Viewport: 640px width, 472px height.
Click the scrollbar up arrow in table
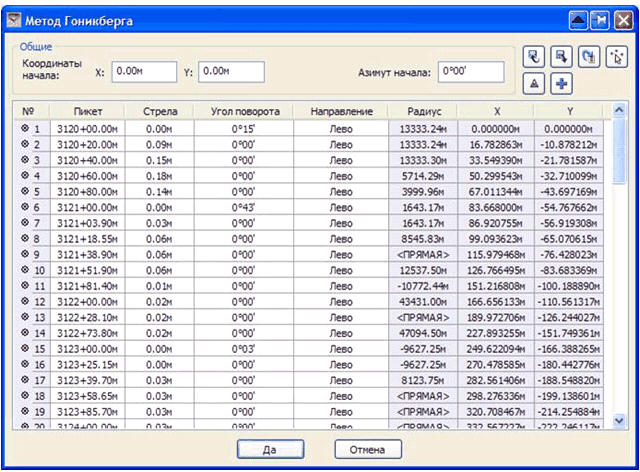tap(618, 110)
